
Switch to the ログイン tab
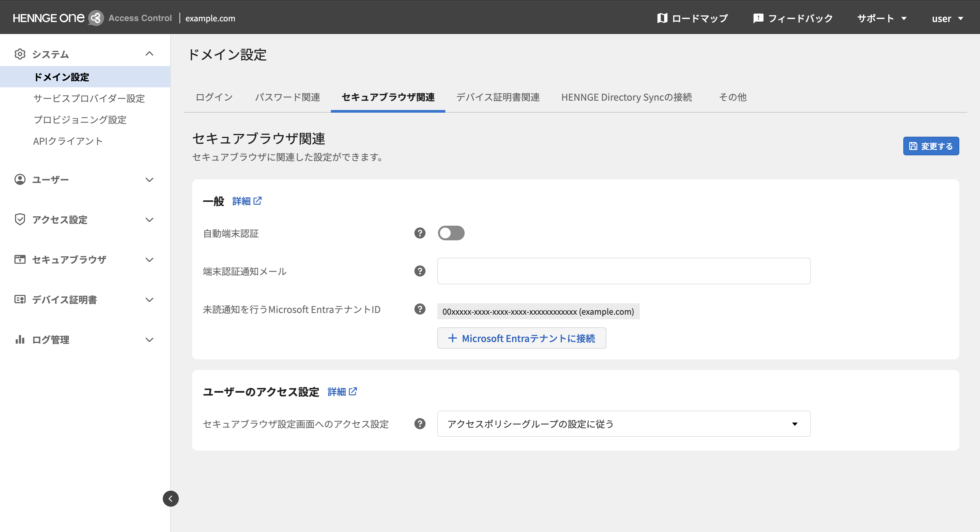point(214,97)
